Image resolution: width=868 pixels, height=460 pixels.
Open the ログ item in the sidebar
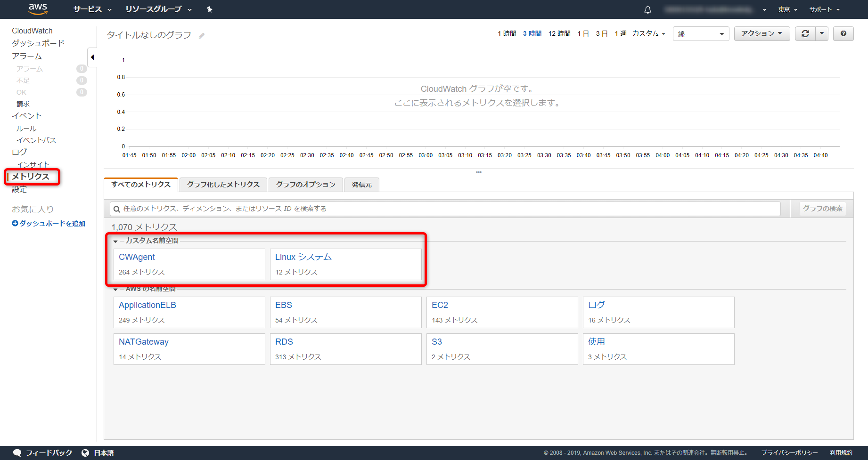click(19, 152)
